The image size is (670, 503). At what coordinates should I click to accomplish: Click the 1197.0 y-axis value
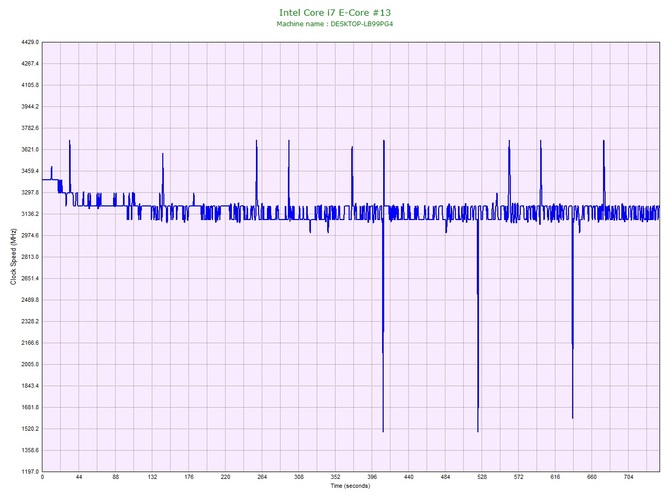click(x=30, y=472)
